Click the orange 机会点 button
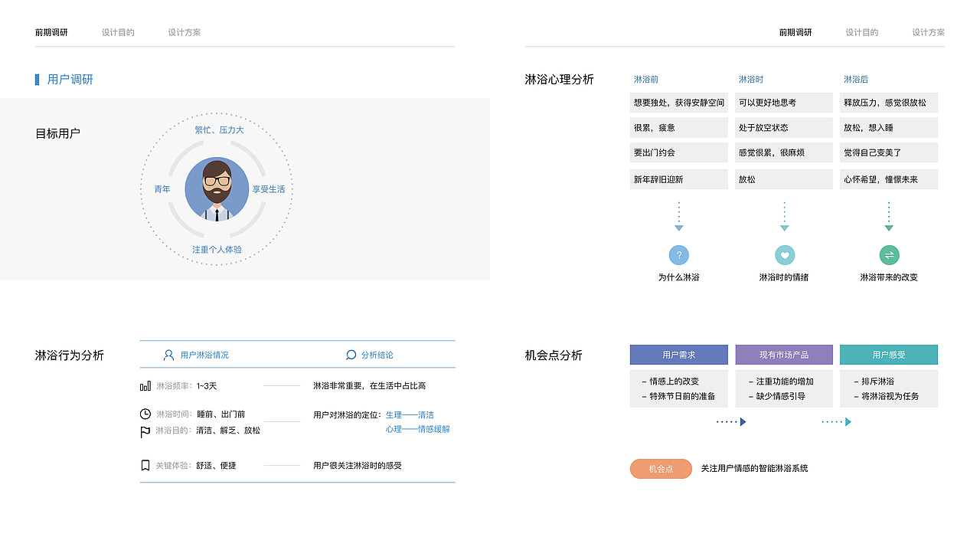Screen dimensions: 980x560 660,468
